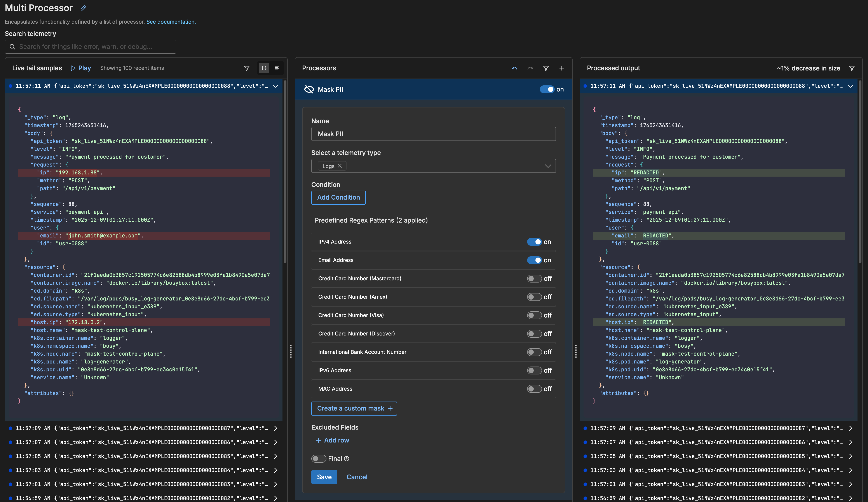Expand the 11:57:09 AM processed output entry
Screen dimensions: 868x502
click(851, 428)
